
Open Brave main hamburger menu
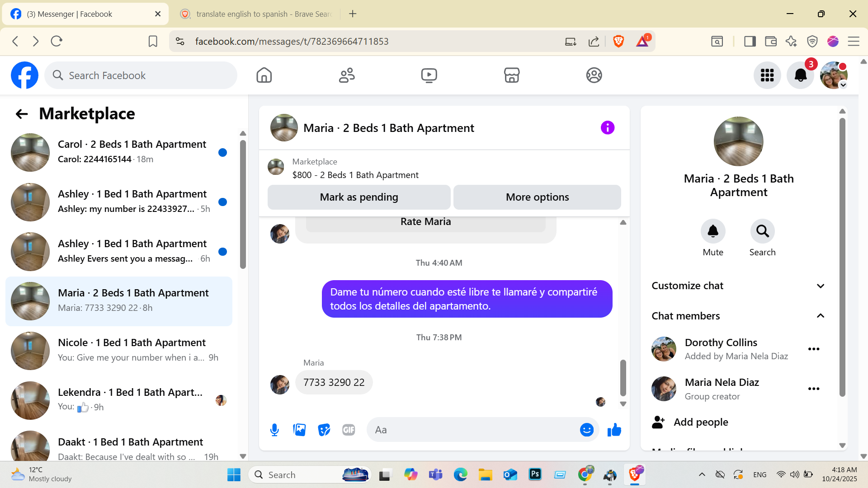[x=854, y=42]
